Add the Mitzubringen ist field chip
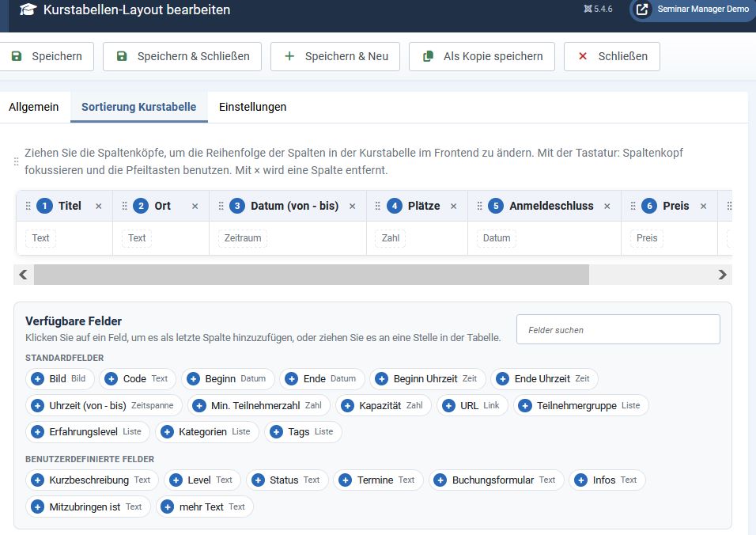Image resolution: width=756 pixels, height=535 pixels. pos(89,507)
